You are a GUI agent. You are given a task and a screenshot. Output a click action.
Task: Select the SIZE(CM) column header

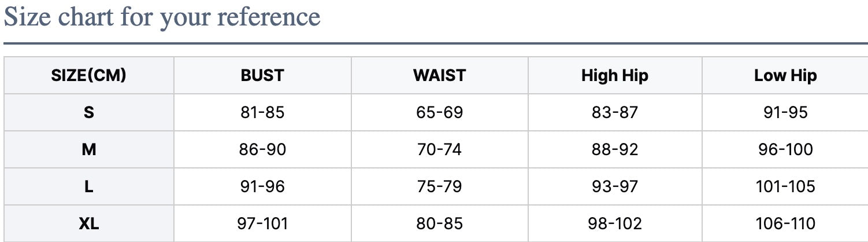(88, 75)
